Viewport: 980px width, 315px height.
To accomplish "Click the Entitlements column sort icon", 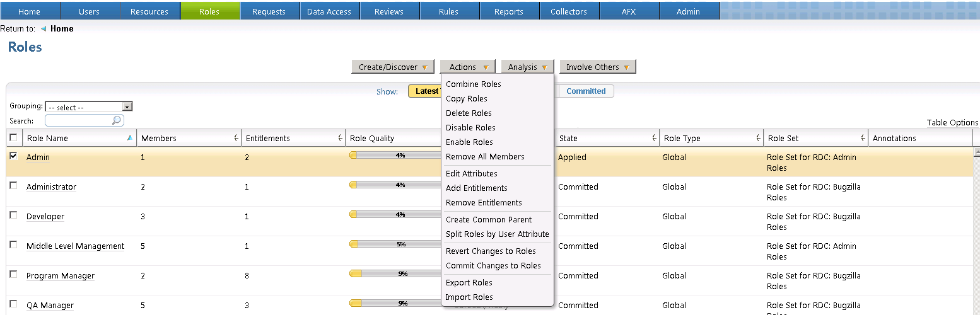I will click(x=340, y=139).
